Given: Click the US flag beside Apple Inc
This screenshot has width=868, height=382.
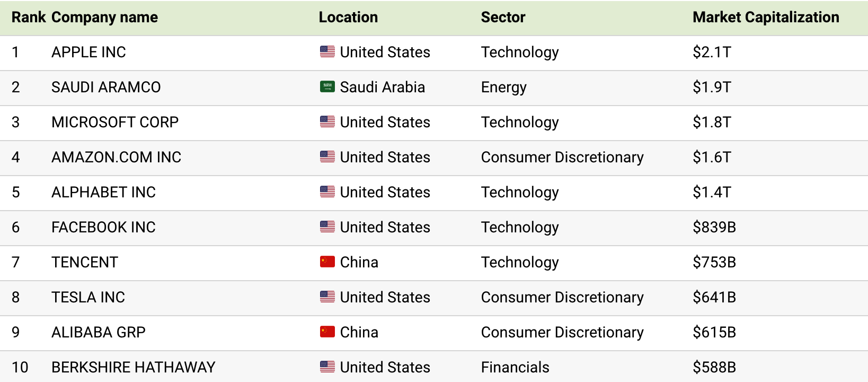Looking at the screenshot, I should [x=327, y=52].
